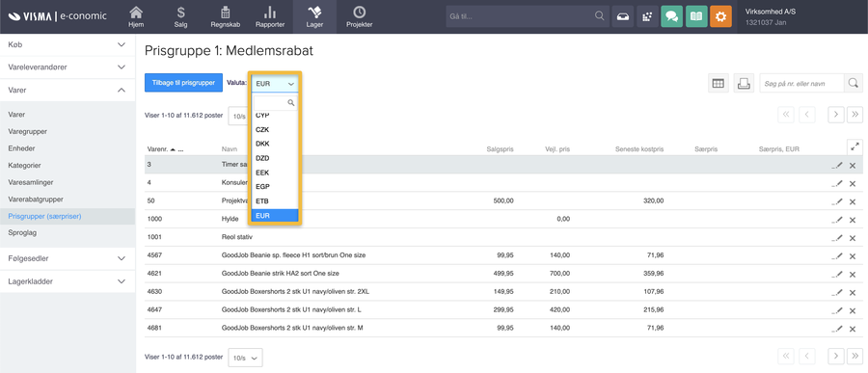868x373 pixels.
Task: Open Sproglag in sidebar
Action: pos(22,233)
